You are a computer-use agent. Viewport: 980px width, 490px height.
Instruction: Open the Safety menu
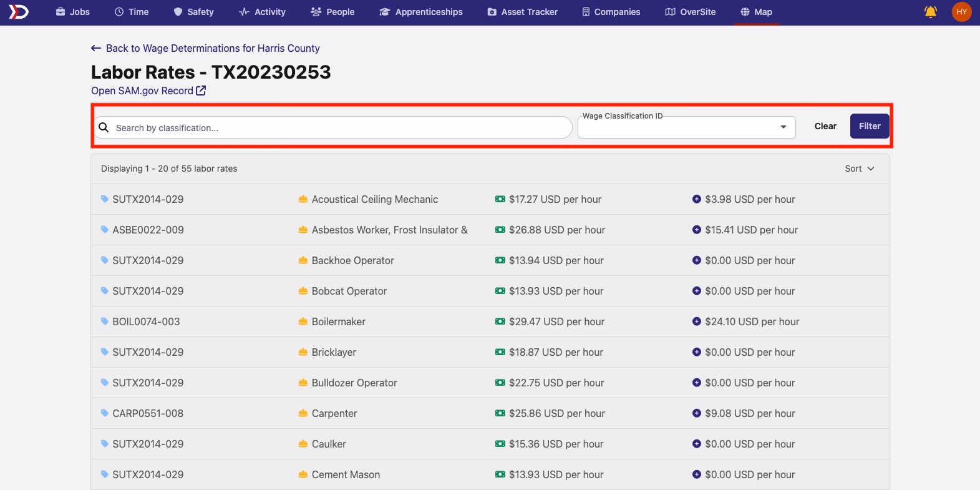[x=193, y=12]
